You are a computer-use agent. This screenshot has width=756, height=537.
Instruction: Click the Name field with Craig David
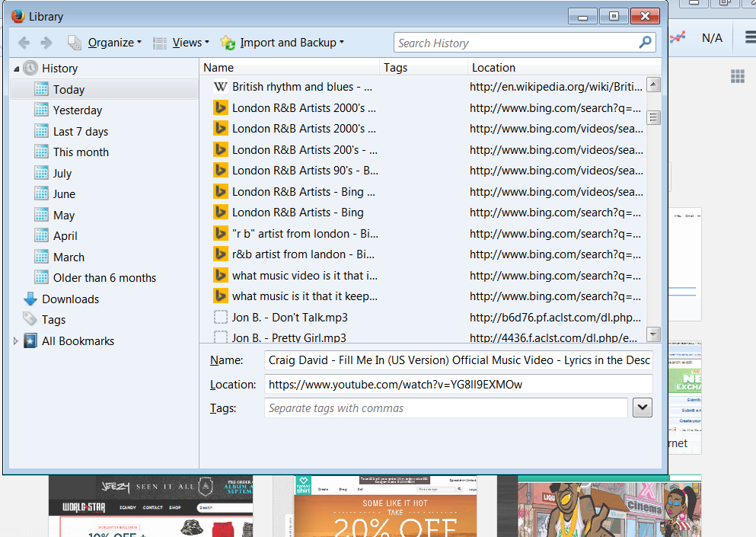458,360
